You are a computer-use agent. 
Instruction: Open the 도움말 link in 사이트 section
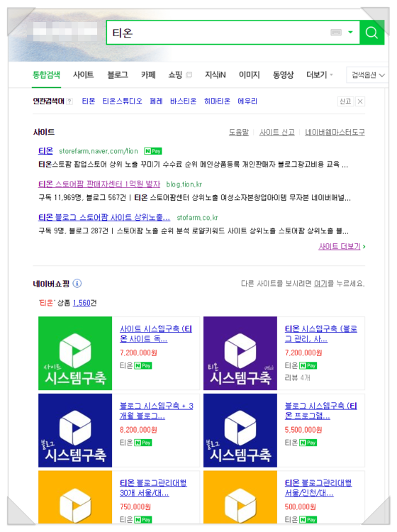[239, 132]
